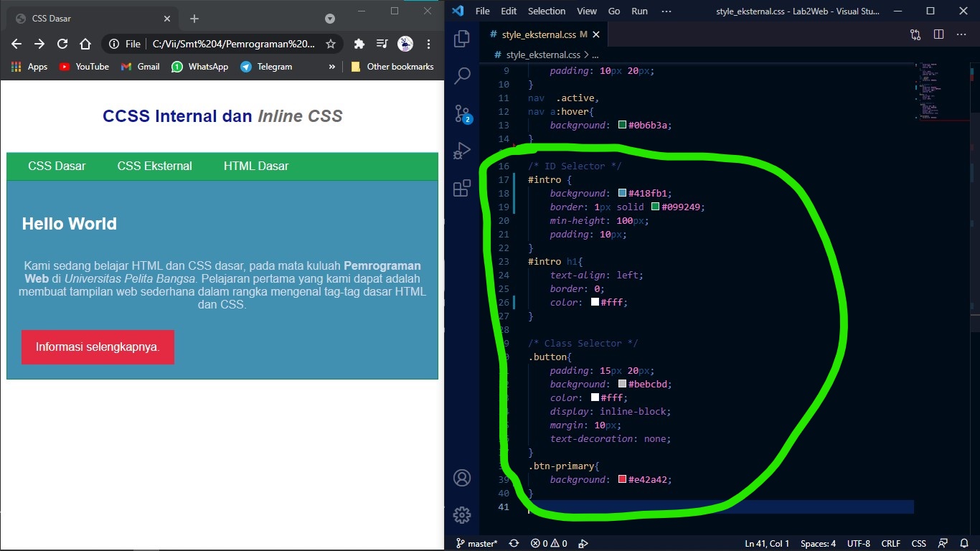Open the editor More Actions ellipsis menu
The width and height of the screenshot is (980, 551).
961,34
